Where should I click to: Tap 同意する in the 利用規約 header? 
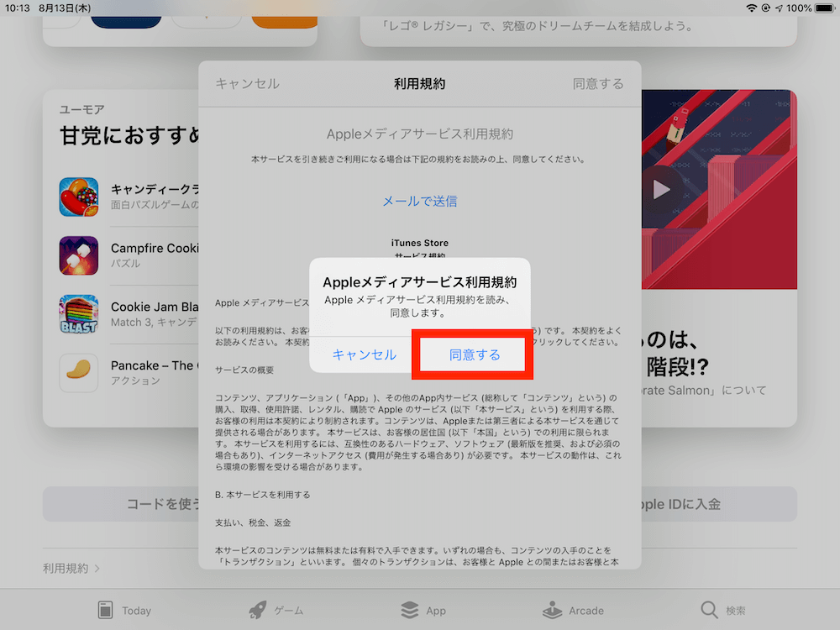pyautogui.click(x=598, y=84)
